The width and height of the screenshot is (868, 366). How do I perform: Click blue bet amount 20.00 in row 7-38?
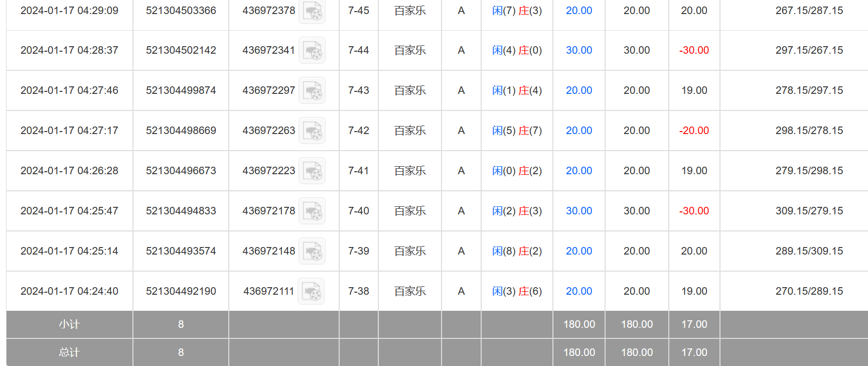point(578,291)
